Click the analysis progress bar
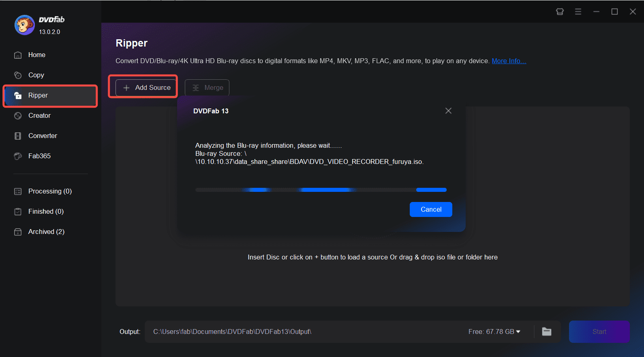Viewport: 644px width, 357px height. click(x=321, y=190)
